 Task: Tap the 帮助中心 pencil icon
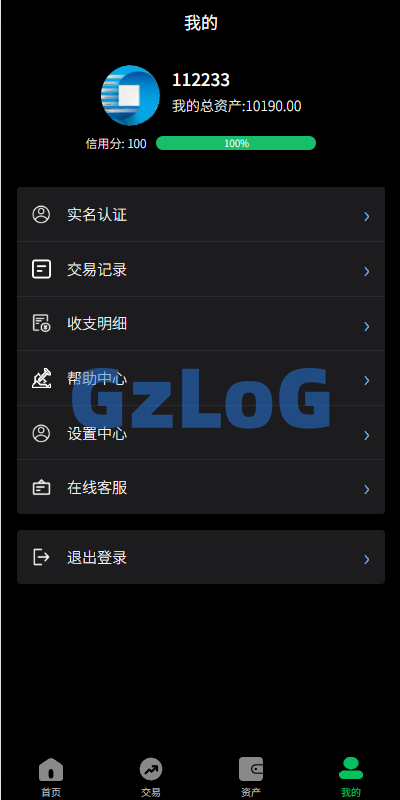click(41, 379)
